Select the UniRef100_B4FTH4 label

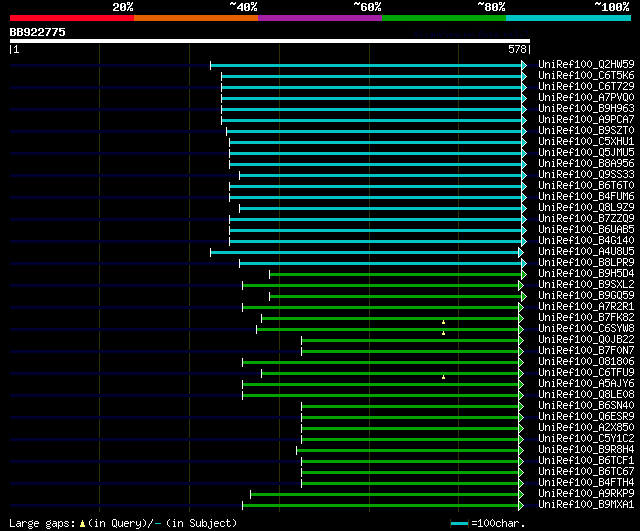[x=586, y=483]
